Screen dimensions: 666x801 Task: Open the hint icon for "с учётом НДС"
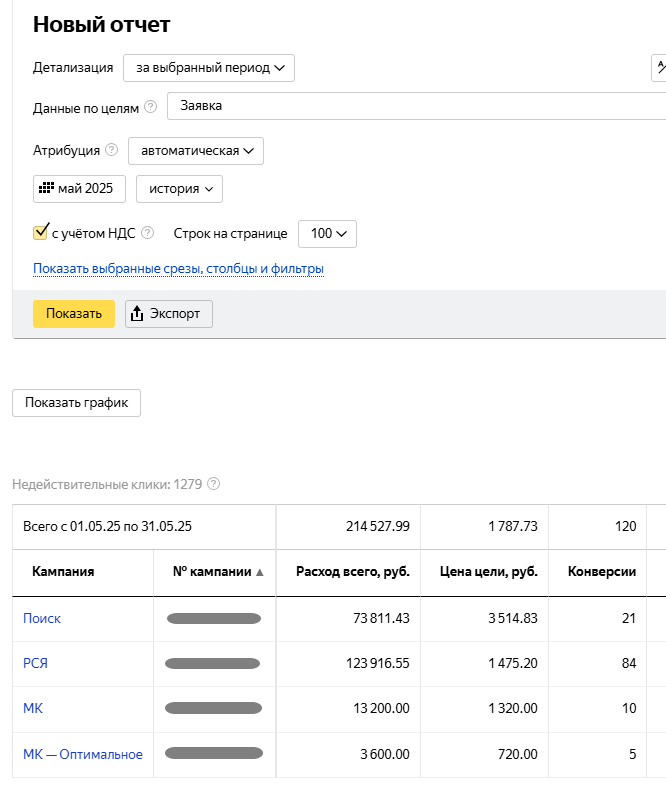148,233
